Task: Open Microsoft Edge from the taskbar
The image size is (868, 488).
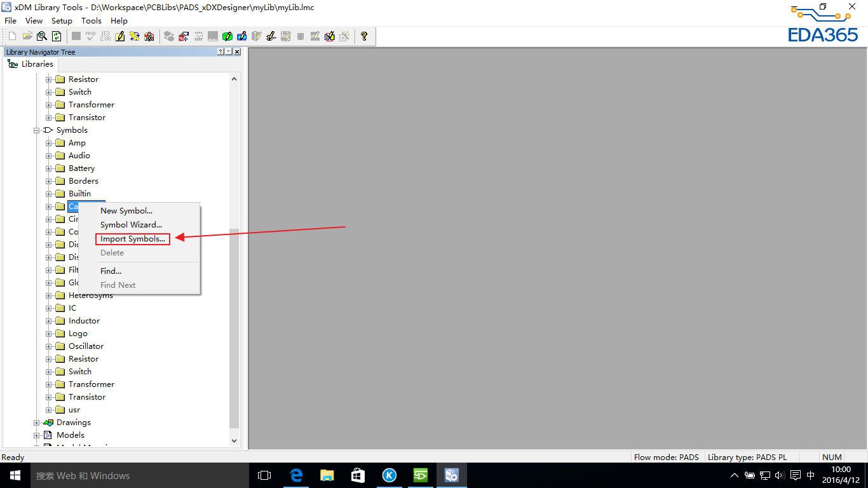Action: [296, 475]
